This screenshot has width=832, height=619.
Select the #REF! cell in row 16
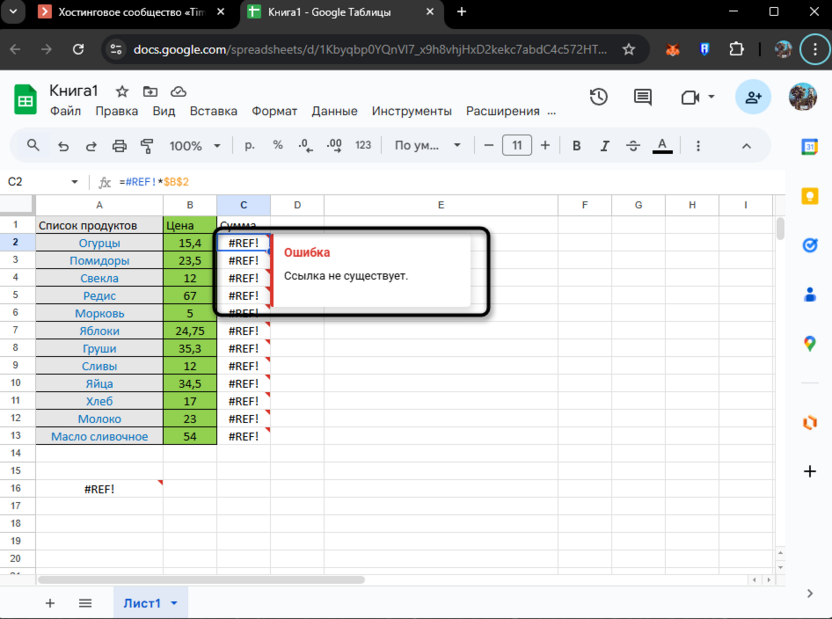(99, 489)
